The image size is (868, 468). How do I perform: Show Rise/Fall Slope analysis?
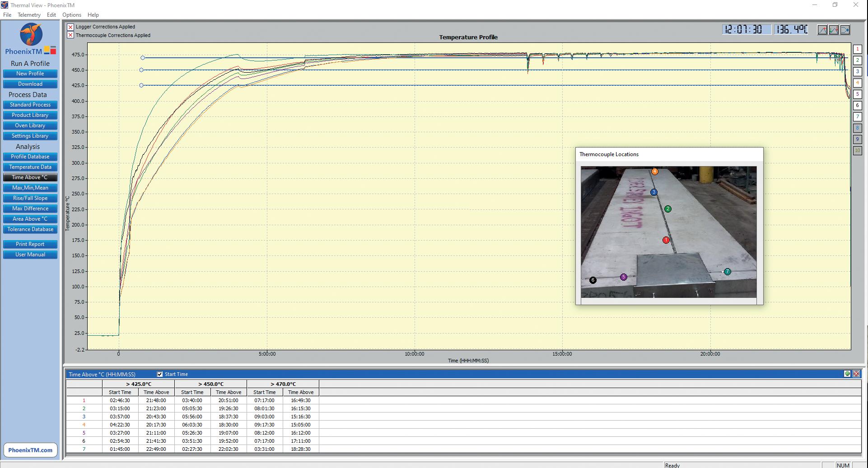(x=30, y=198)
